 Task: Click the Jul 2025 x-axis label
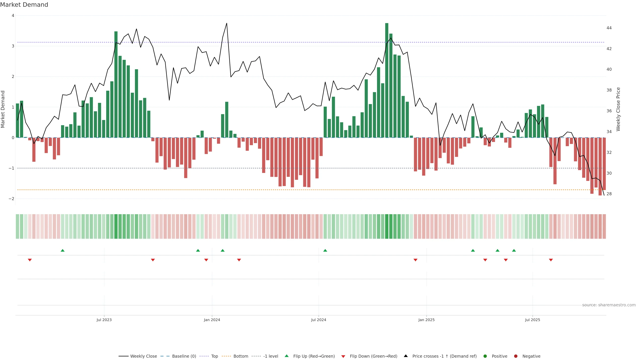tap(532, 320)
